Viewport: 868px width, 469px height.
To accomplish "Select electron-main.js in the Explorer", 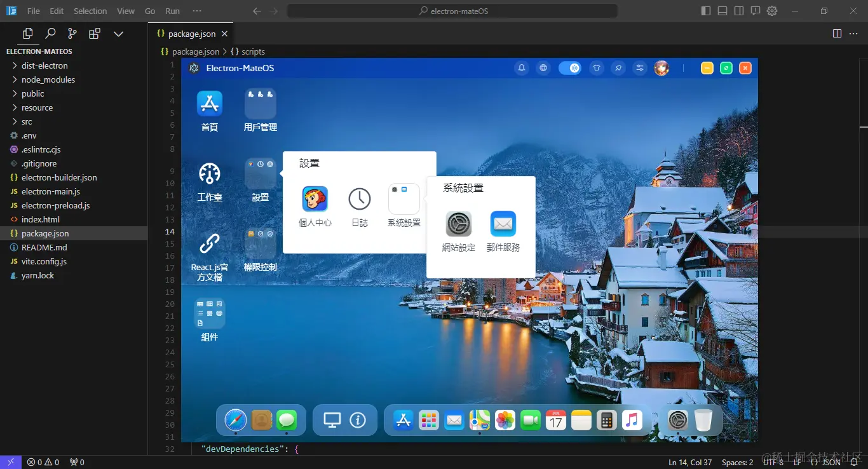I will [56, 191].
